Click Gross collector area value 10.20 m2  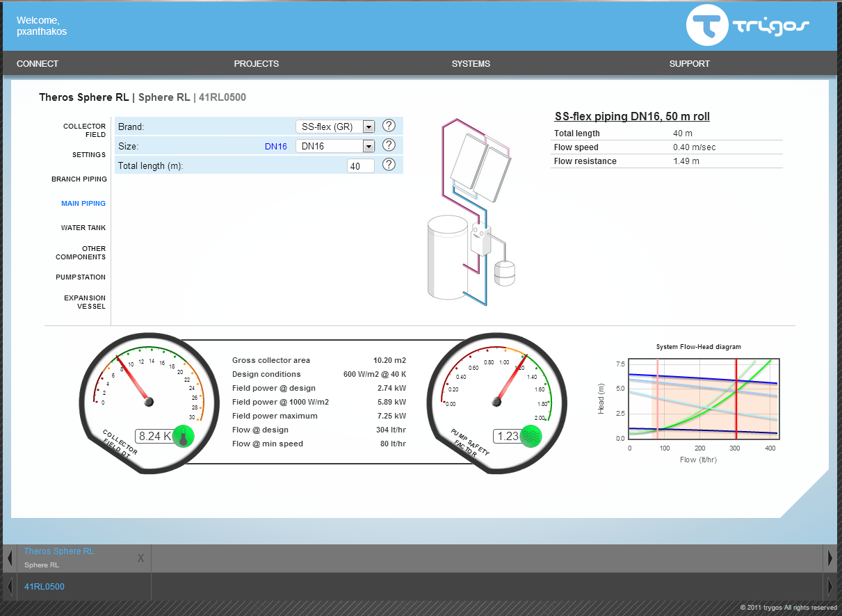point(389,360)
